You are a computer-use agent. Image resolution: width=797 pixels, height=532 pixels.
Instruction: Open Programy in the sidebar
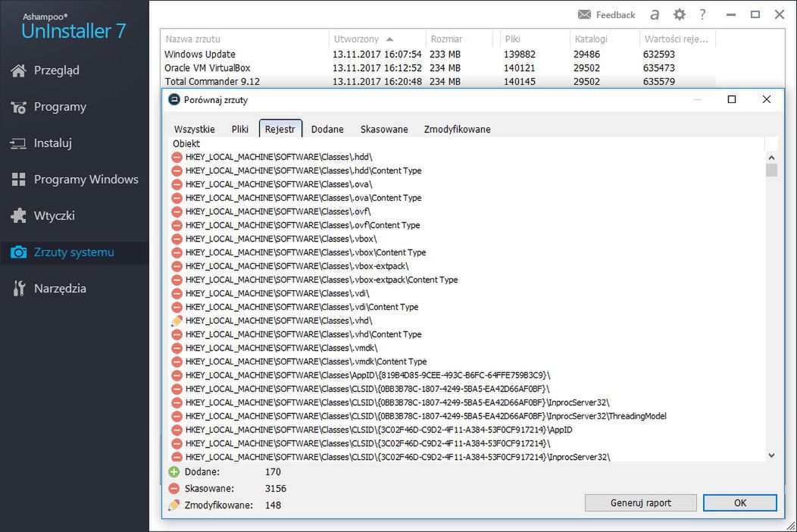pos(60,108)
